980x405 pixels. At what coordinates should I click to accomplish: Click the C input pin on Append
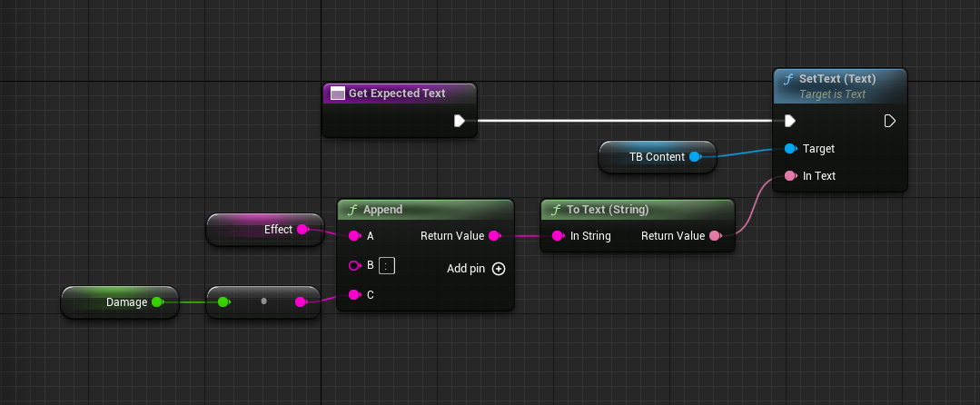(x=354, y=294)
